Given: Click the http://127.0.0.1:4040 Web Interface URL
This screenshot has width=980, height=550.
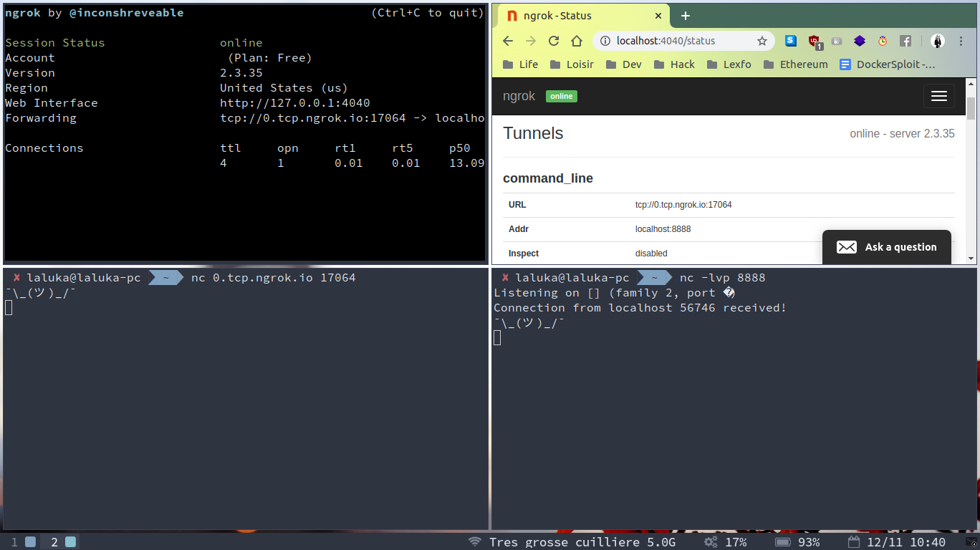Looking at the screenshot, I should 295,103.
